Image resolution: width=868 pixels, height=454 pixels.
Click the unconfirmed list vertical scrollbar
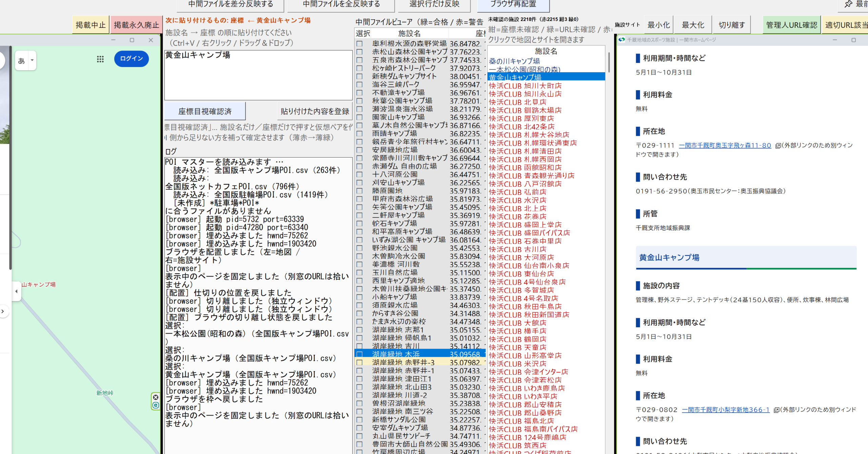coord(609,62)
